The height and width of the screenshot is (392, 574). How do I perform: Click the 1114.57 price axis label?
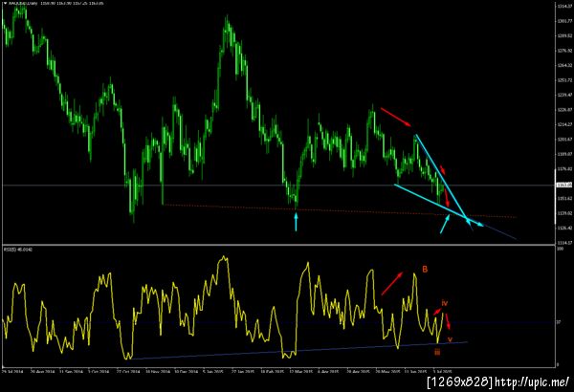pos(564,242)
